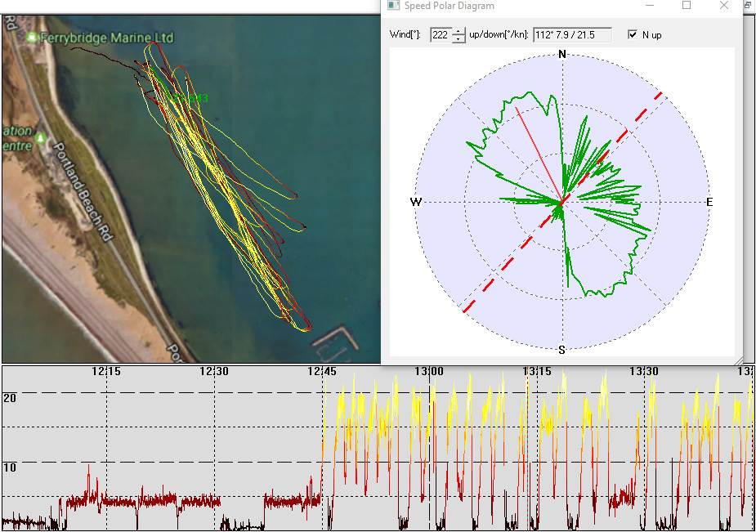Close the Speed Polar Diagram window

(724, 6)
